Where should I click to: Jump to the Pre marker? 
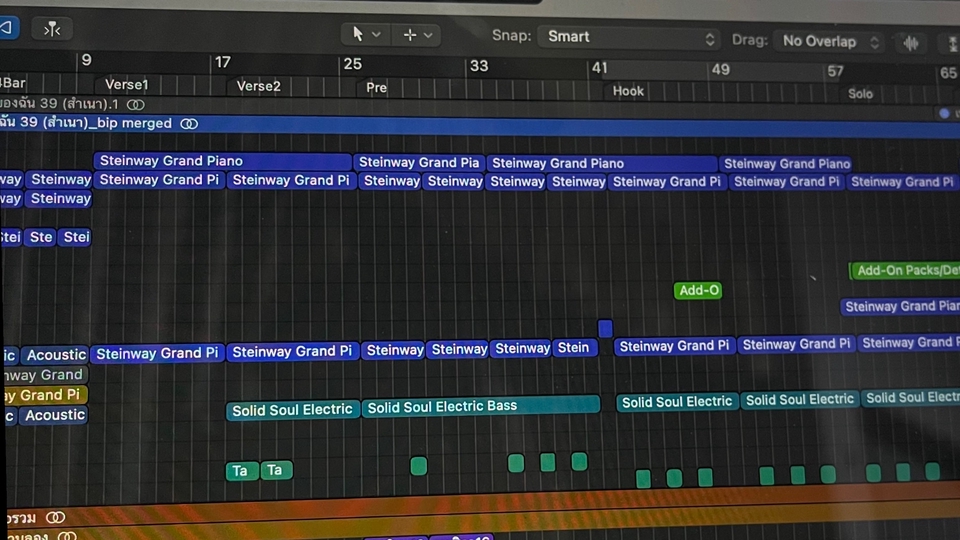click(x=376, y=88)
